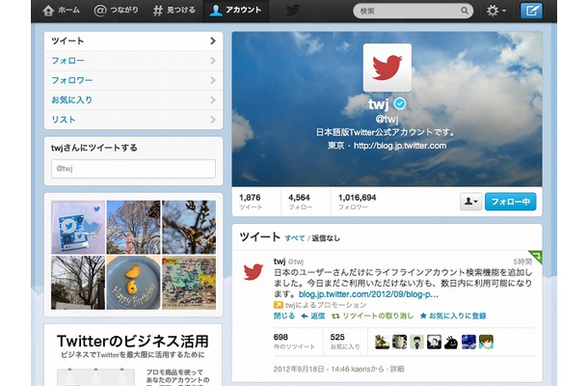This screenshot has height=386, width=588.
Task: Click the twj avatar beside the tweet
Action: 254,271
